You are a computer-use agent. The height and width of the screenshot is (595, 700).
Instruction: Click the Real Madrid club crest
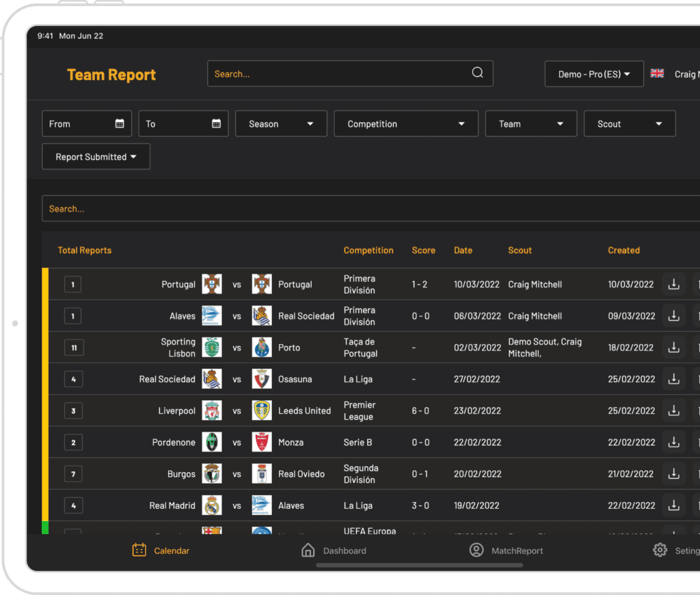(x=212, y=506)
